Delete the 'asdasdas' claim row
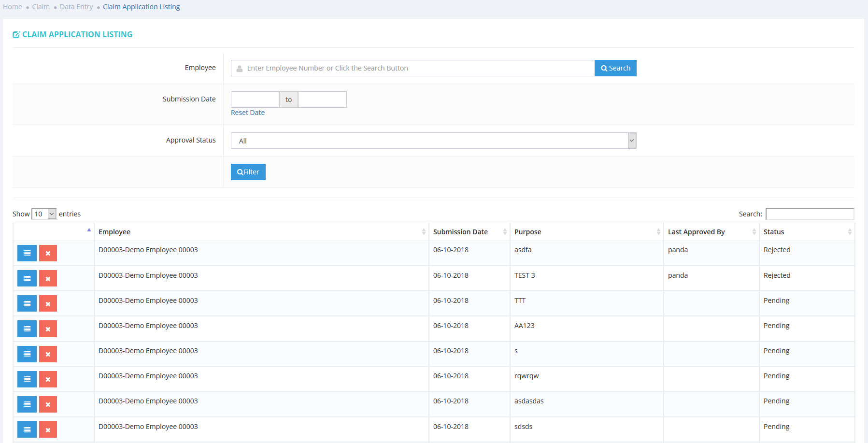 [x=48, y=404]
